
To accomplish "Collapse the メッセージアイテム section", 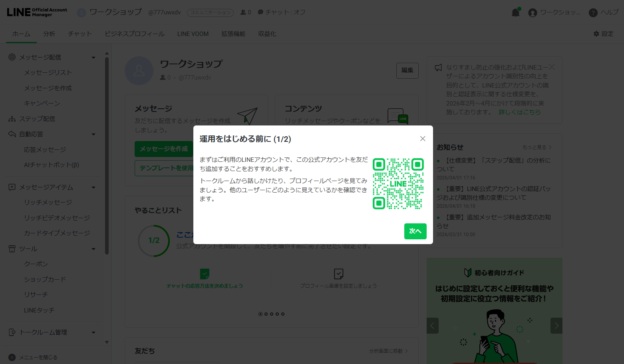I will [93, 187].
